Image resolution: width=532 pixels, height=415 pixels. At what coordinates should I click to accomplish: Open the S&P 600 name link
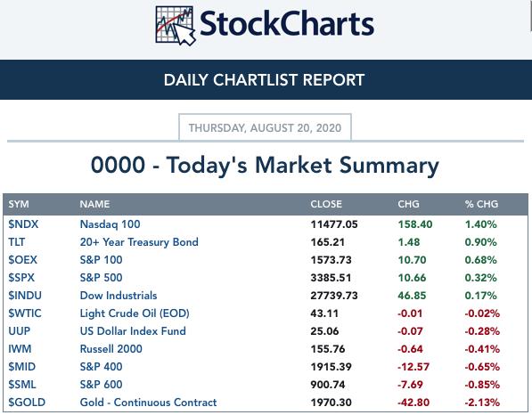101,385
